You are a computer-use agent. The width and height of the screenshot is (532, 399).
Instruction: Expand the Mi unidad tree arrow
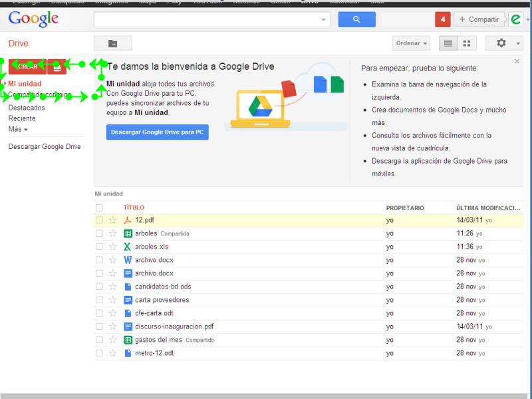[x=5, y=84]
